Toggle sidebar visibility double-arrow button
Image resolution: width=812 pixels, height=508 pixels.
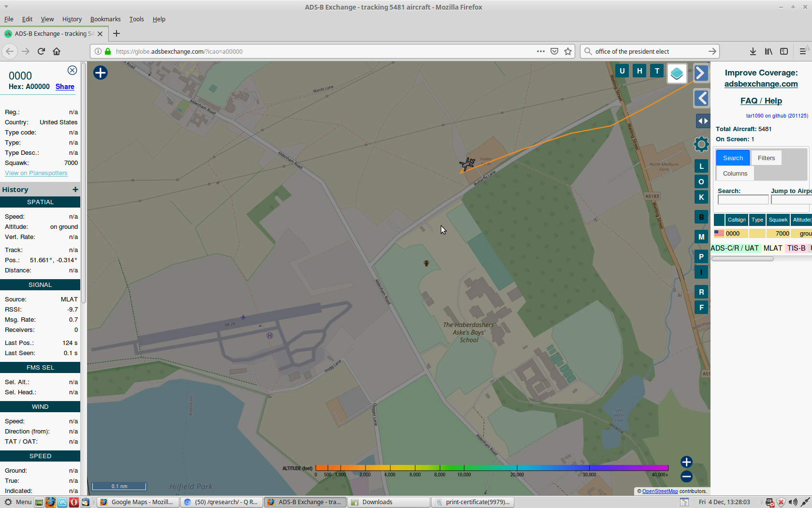(x=703, y=121)
